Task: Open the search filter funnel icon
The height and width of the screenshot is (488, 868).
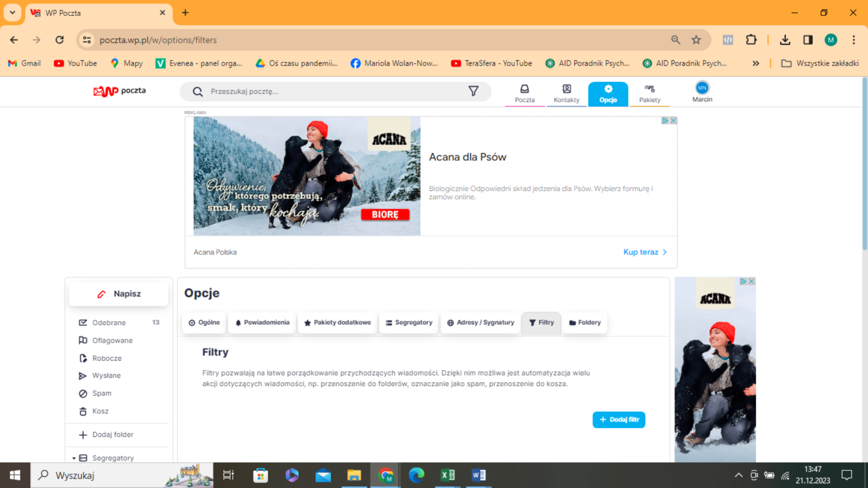Action: [473, 91]
